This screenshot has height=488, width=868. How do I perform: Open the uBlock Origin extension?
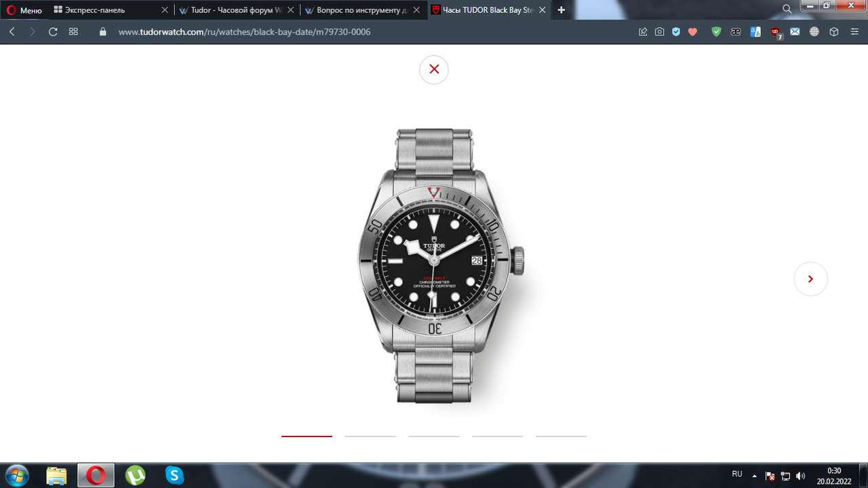pyautogui.click(x=776, y=32)
